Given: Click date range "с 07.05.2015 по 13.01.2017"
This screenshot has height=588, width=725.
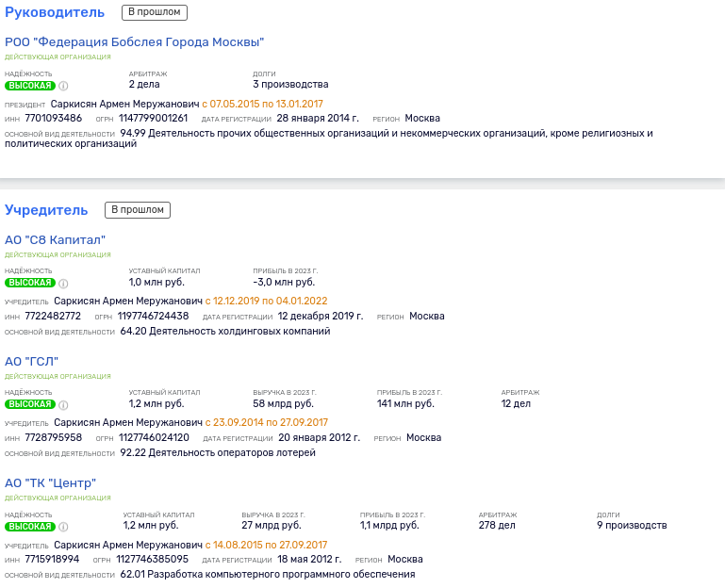Looking at the screenshot, I should point(263,104).
